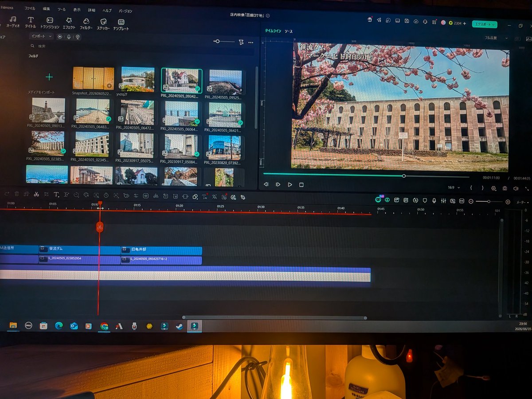Open Google Chrome from the Windows taskbar
The image size is (532, 399).
tap(104, 326)
